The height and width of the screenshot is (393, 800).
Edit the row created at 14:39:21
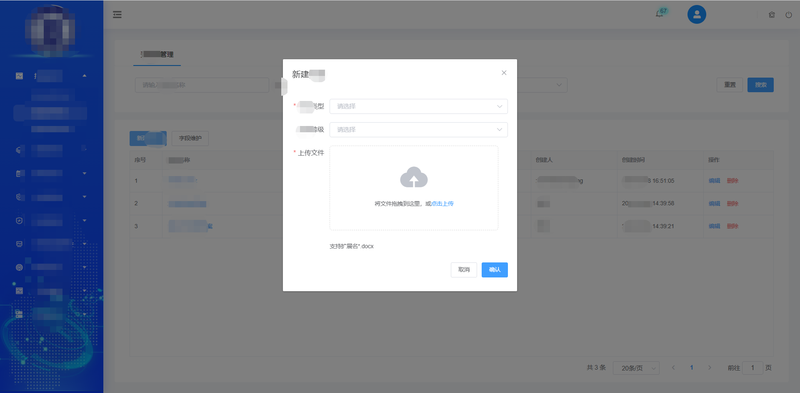(714, 226)
